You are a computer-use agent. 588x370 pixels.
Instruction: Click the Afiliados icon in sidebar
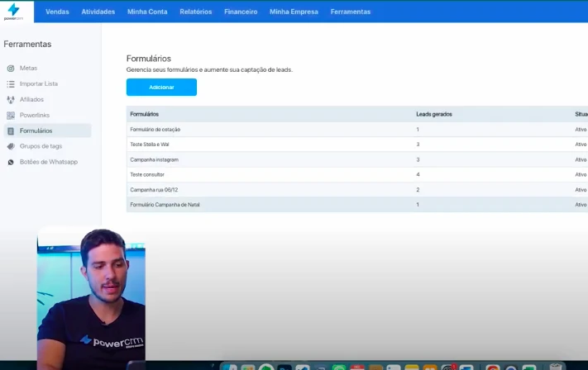tap(11, 100)
